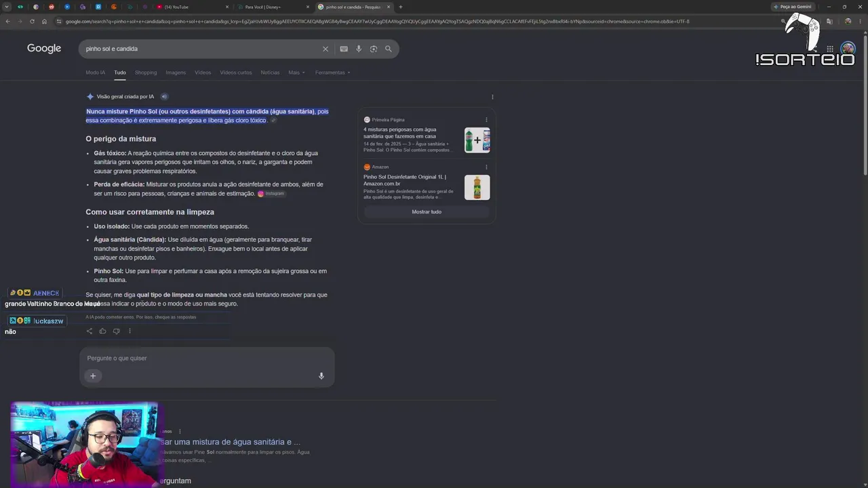The image size is (868, 488).
Task: Open the AI overview three-dot options menu
Action: [492, 97]
